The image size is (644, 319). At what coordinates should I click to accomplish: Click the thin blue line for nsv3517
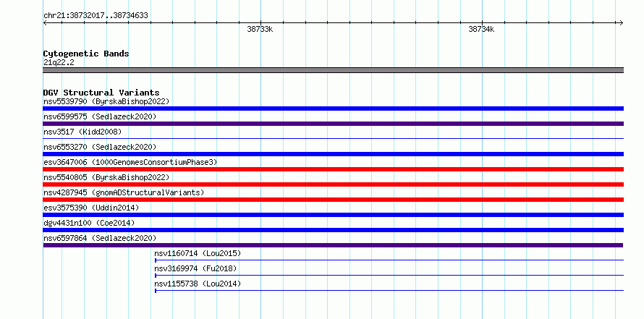[334, 138]
